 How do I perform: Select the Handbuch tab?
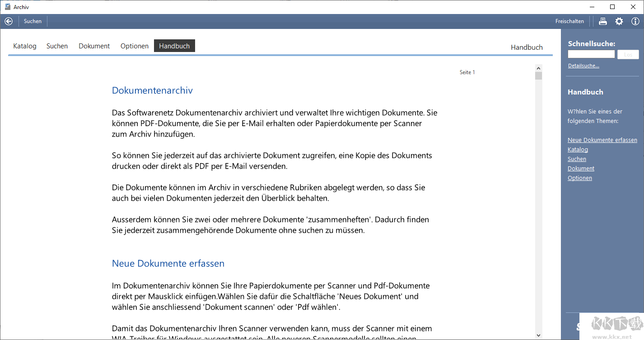click(x=174, y=46)
